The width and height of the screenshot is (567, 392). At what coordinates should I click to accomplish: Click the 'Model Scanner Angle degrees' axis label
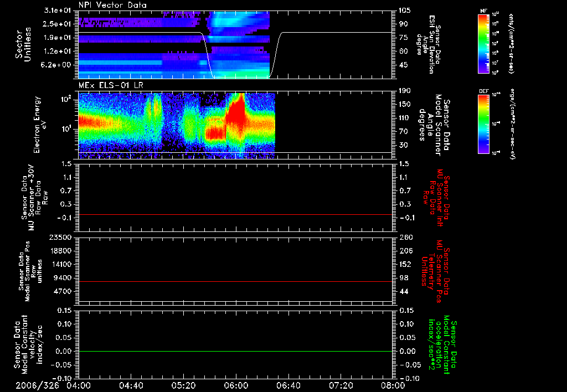tap(434, 125)
